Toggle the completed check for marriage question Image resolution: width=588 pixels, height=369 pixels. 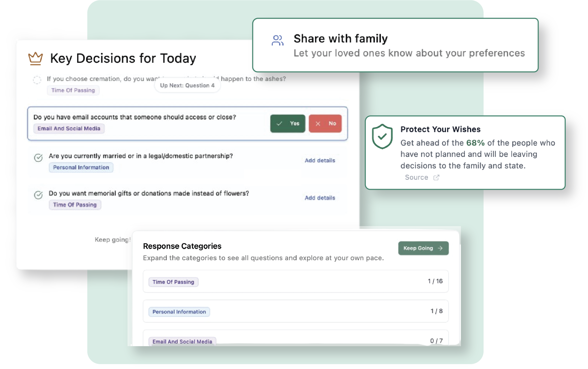tap(38, 158)
